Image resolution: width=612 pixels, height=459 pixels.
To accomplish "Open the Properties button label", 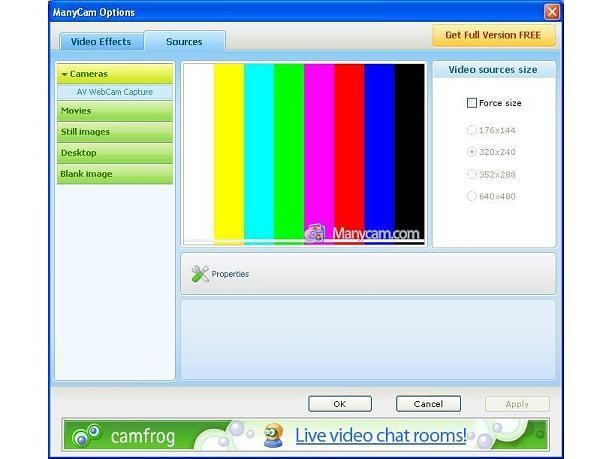I will 230,274.
